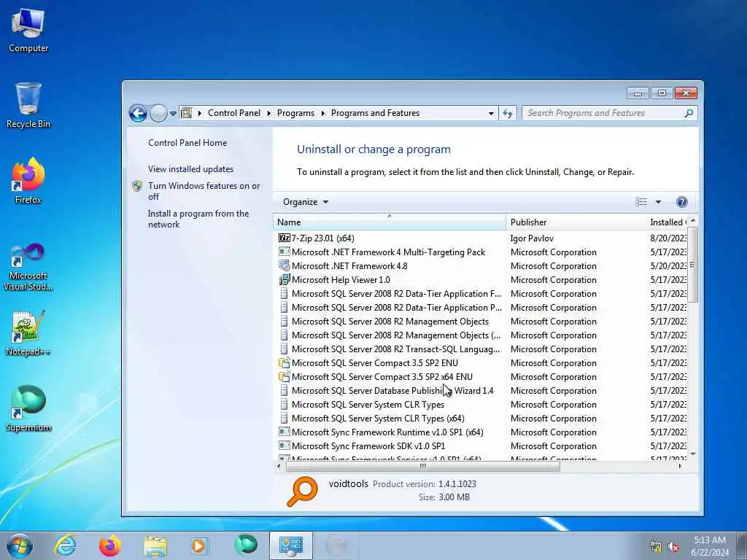
Task: Click the shield icon beside Windows features
Action: (x=137, y=186)
